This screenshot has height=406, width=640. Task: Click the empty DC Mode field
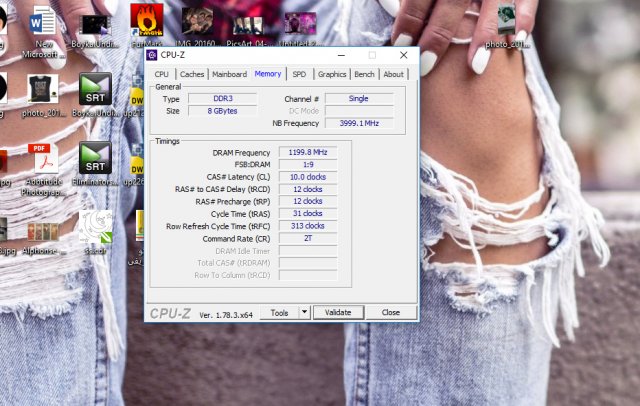coord(359,111)
